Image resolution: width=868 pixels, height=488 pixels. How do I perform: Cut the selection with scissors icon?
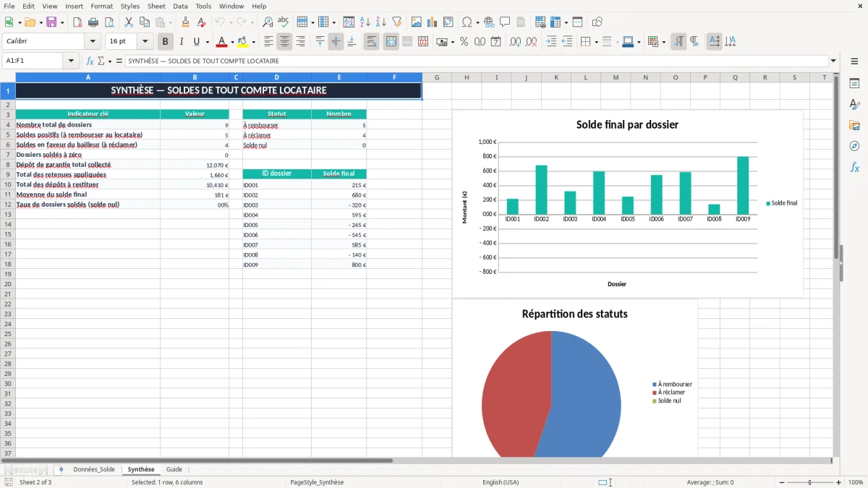(x=129, y=22)
